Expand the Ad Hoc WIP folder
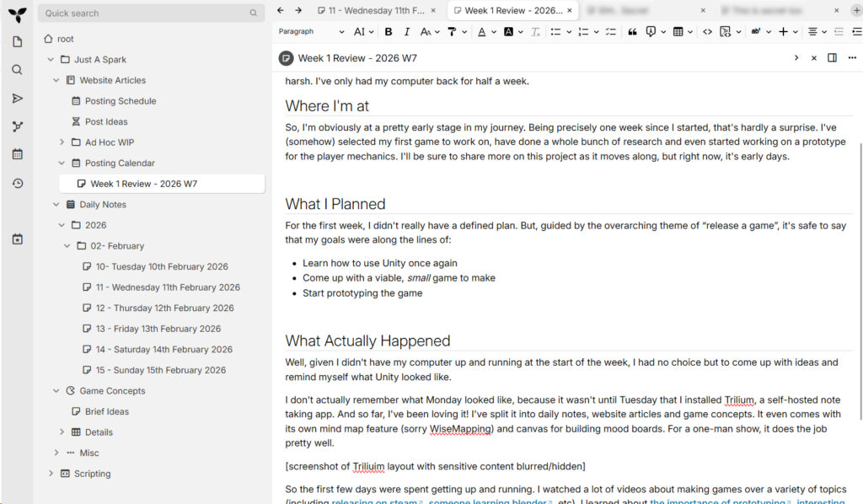Screen dimensions: 863x504 (62, 142)
